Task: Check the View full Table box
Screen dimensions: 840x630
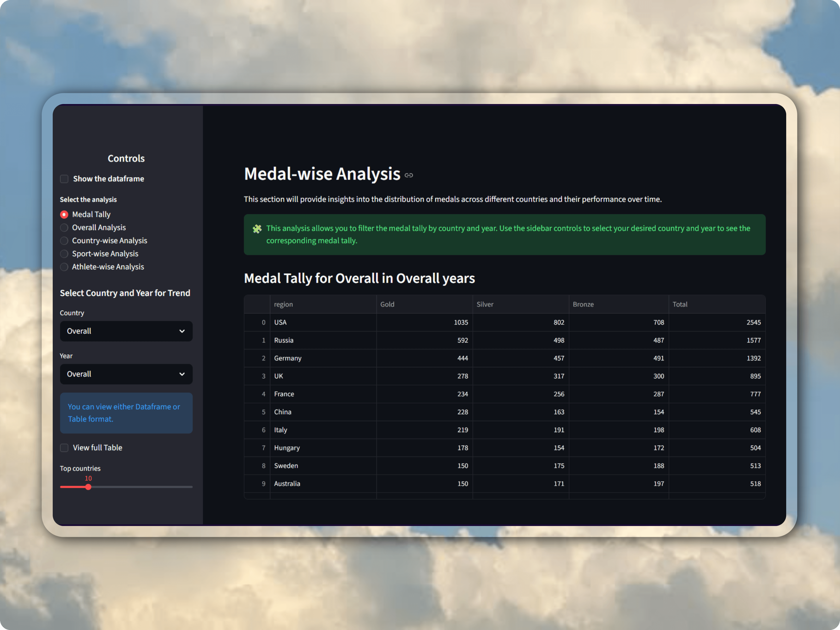Action: [64, 448]
